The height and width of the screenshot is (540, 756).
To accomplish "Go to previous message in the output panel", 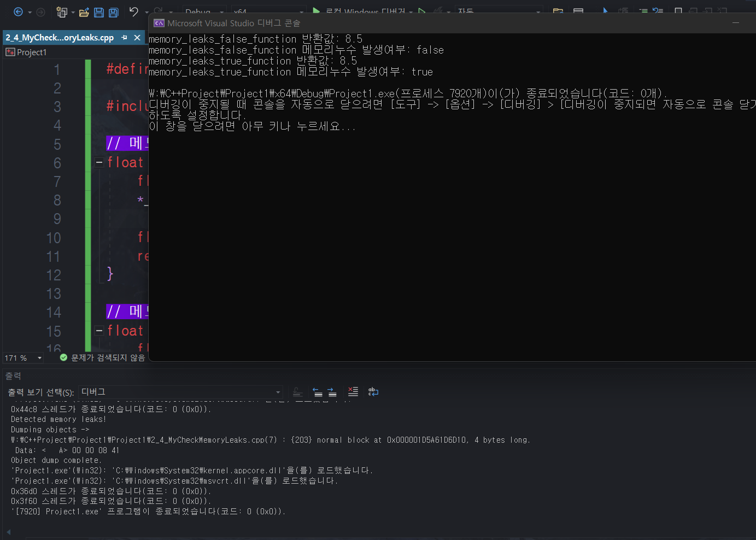I will (318, 392).
